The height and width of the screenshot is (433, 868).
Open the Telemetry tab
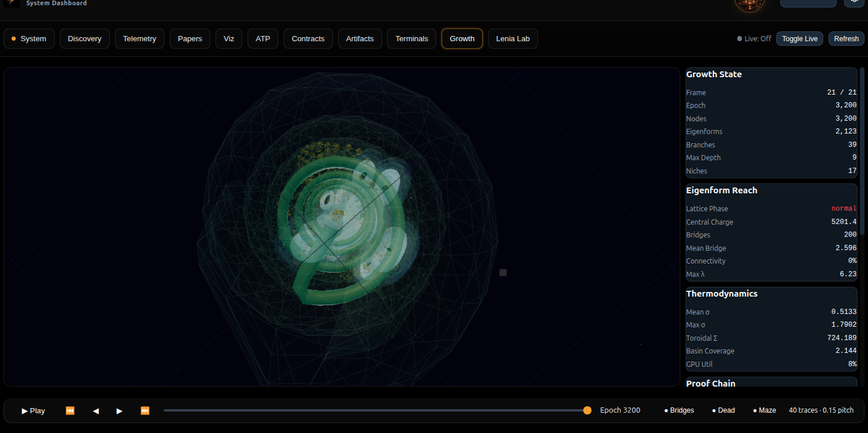pyautogui.click(x=139, y=39)
